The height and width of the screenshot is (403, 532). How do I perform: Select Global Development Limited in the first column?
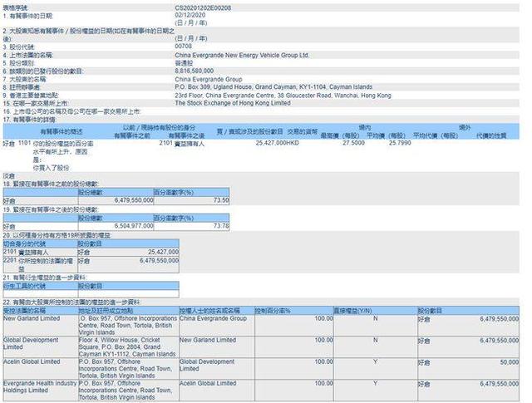31,343
